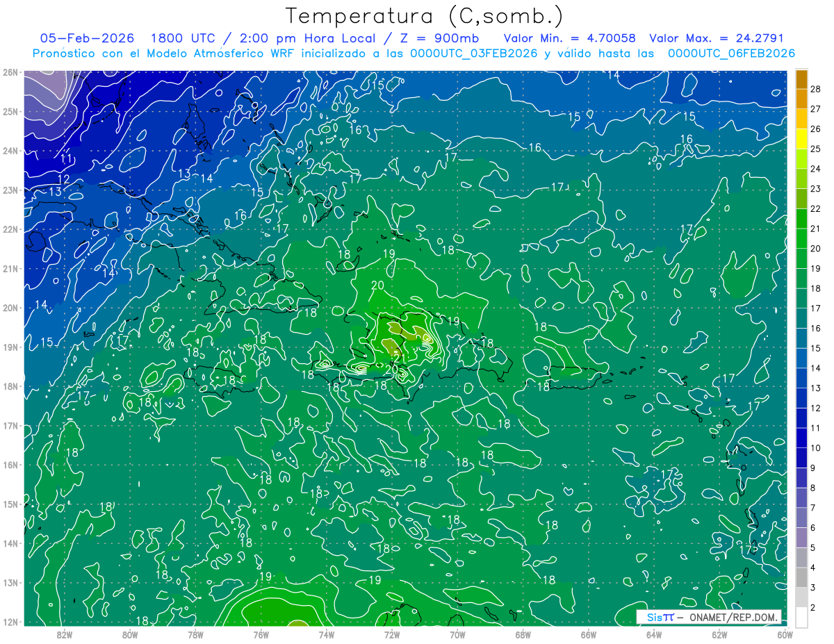Click the latitude axis label '12N'
The height and width of the screenshot is (644, 834).
coord(10,622)
